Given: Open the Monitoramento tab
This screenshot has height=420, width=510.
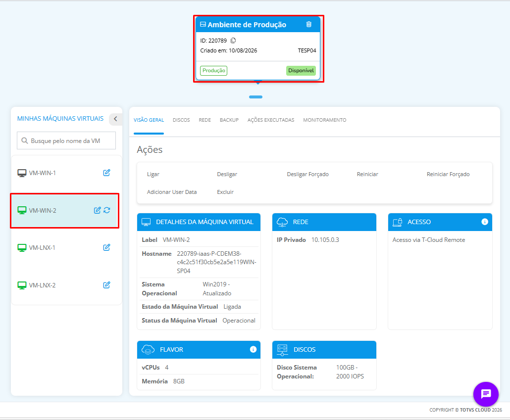Looking at the screenshot, I should click(x=325, y=120).
